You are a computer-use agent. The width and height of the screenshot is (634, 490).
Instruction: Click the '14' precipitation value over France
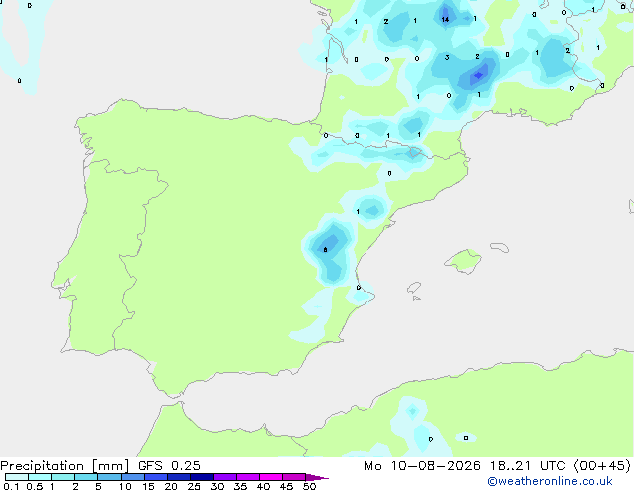click(445, 19)
